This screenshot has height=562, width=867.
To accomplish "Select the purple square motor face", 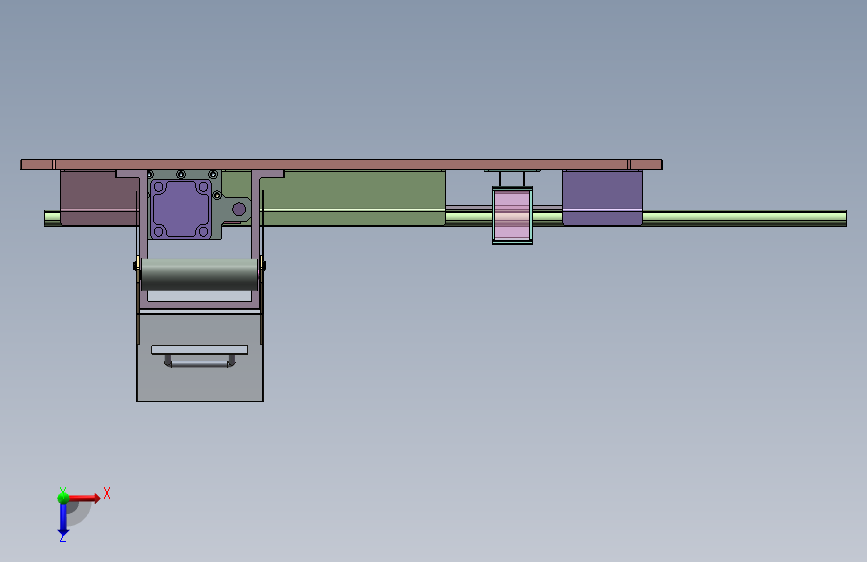I will pos(181,209).
